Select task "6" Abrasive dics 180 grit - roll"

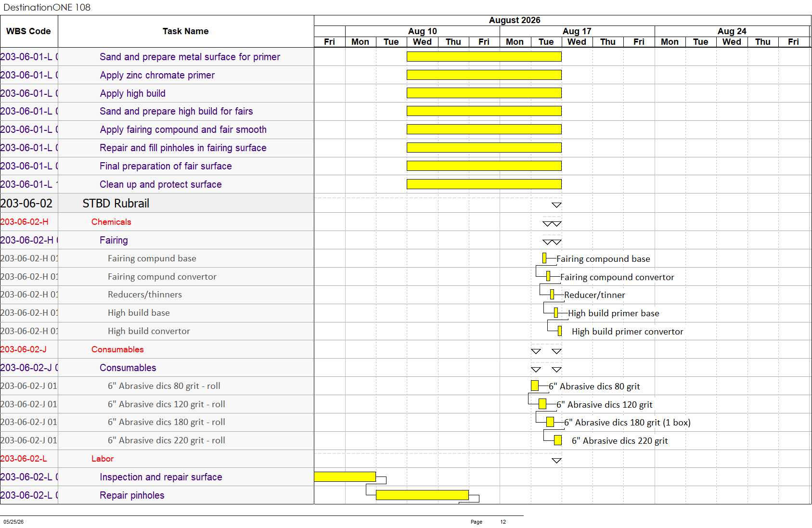tap(167, 422)
